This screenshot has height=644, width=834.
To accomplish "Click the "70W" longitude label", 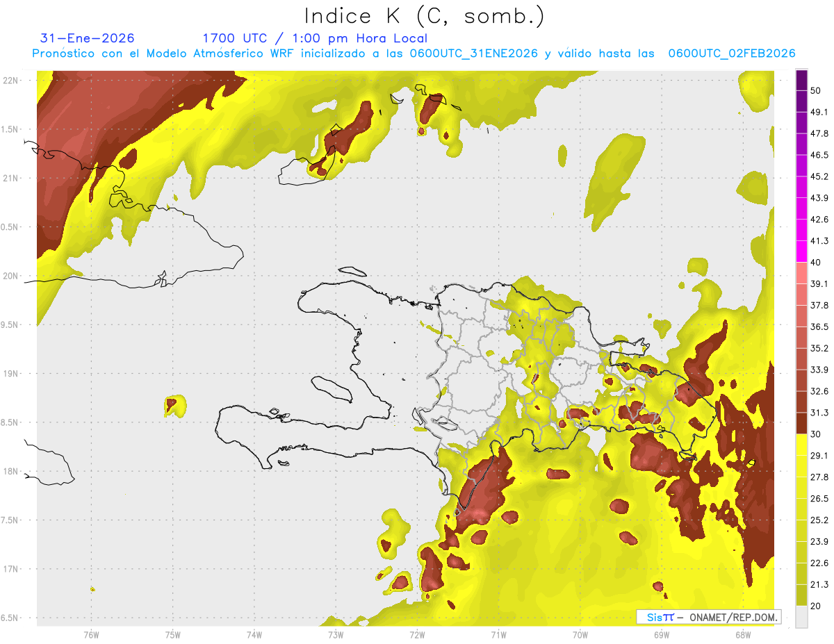I will (580, 634).
